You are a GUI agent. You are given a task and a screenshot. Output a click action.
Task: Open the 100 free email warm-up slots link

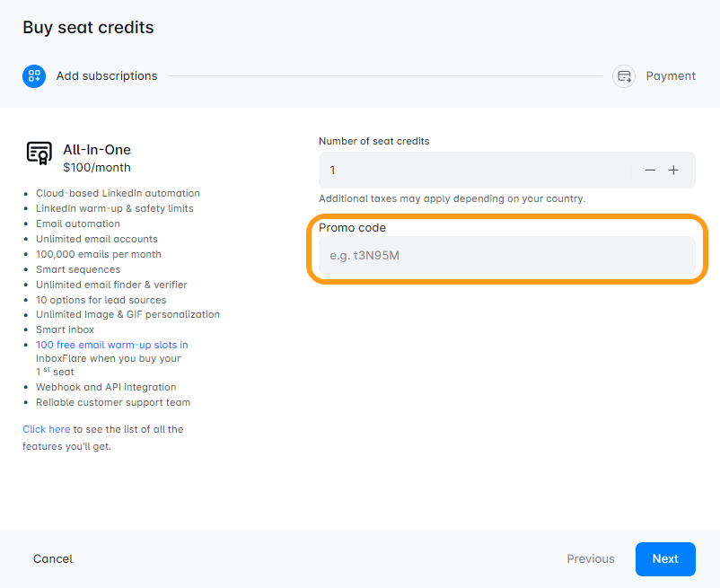coord(111,345)
